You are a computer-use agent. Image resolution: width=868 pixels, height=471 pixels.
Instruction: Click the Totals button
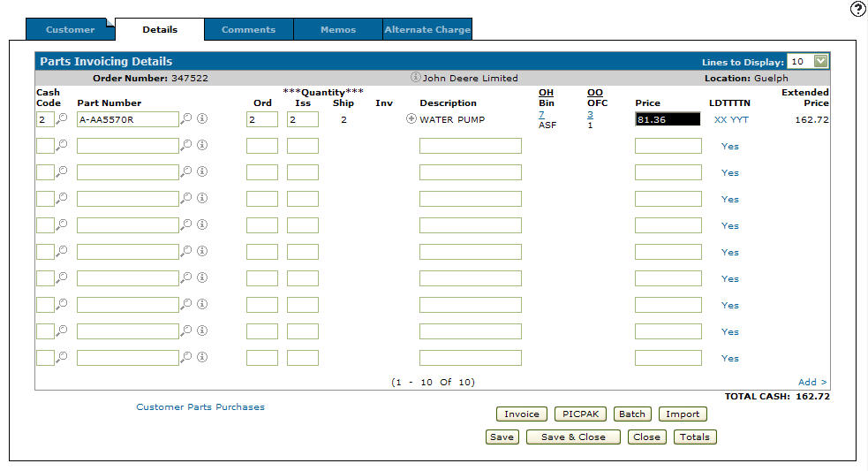[x=694, y=437]
